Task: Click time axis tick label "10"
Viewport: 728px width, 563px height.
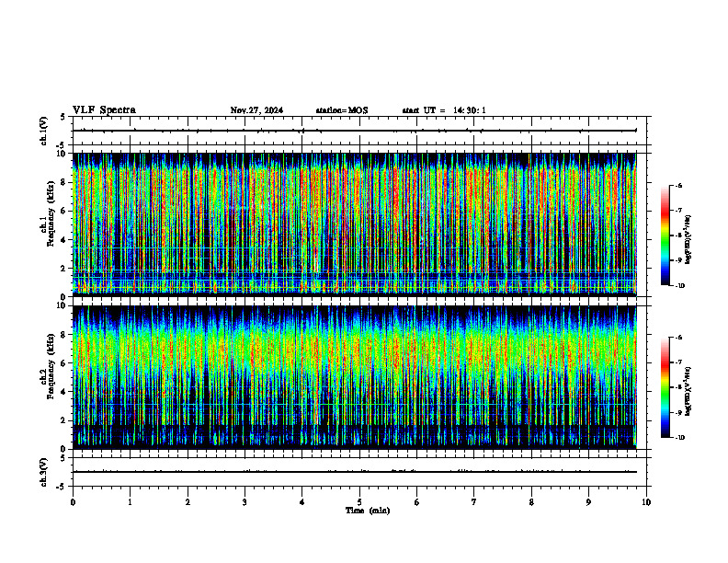Action: point(646,502)
